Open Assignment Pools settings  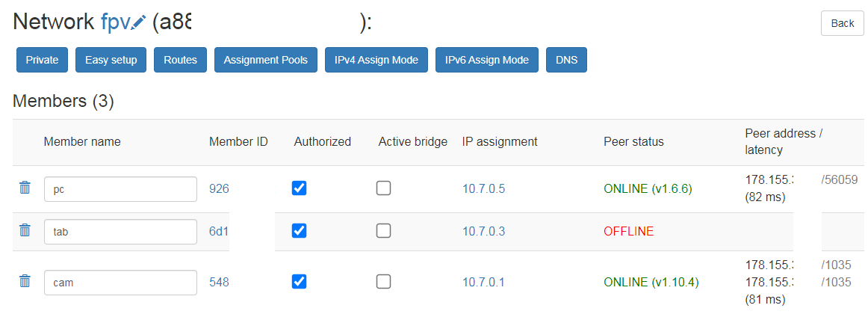pos(266,60)
